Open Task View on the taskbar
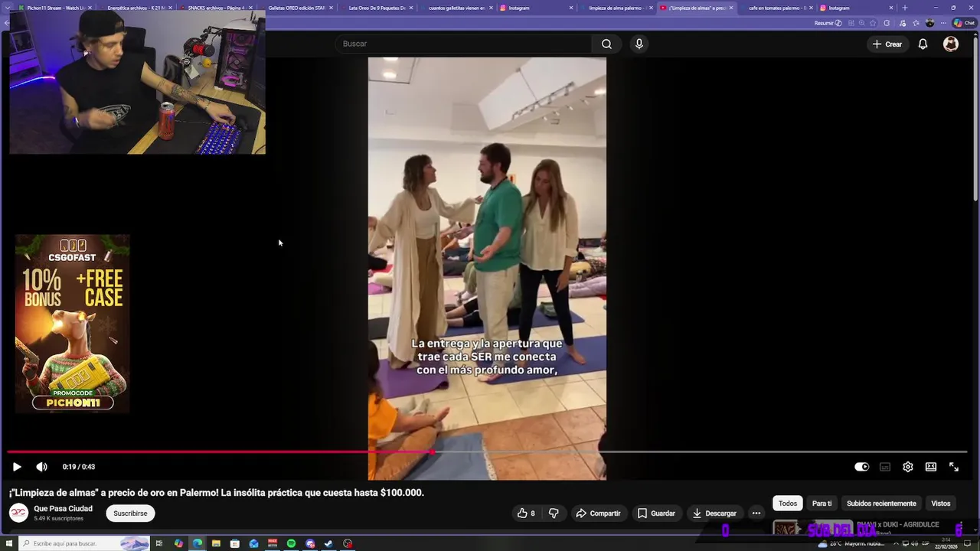980x551 pixels. coord(159,543)
